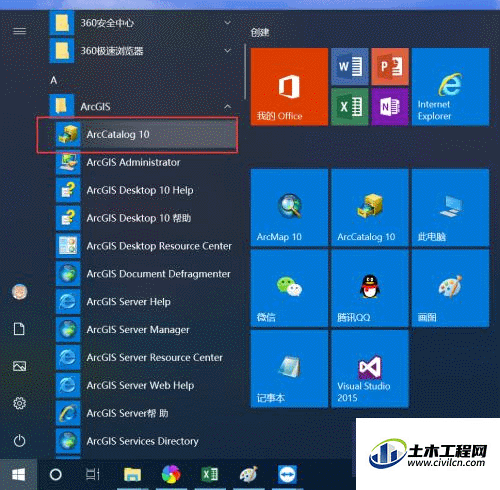Jump to letter A section header
The width and height of the screenshot is (500, 490).
click(x=54, y=80)
